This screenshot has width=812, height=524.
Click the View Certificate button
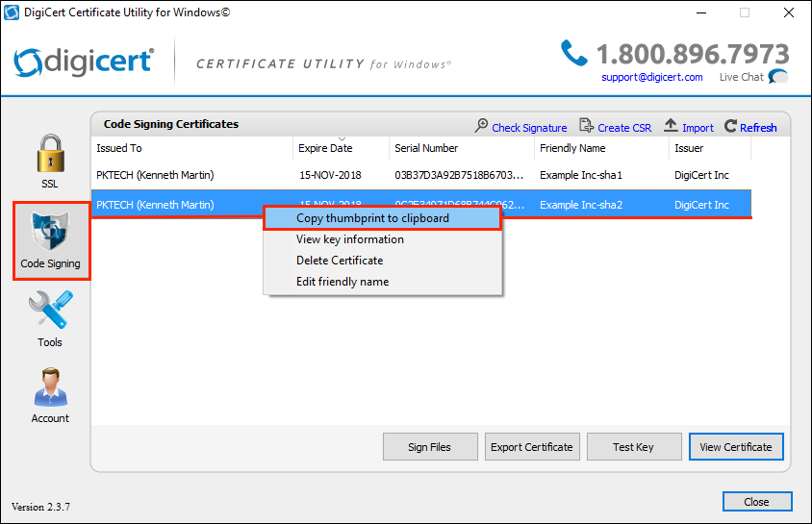[x=736, y=447]
